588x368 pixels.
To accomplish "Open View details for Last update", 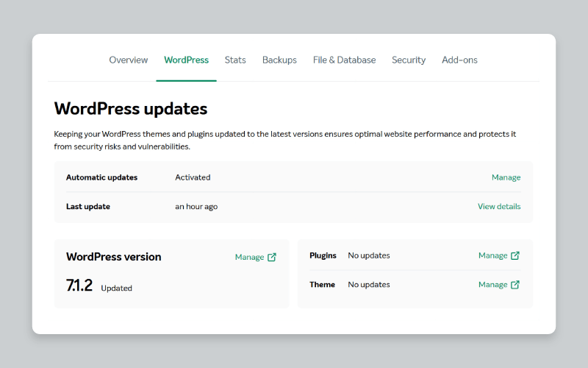I will coord(499,207).
